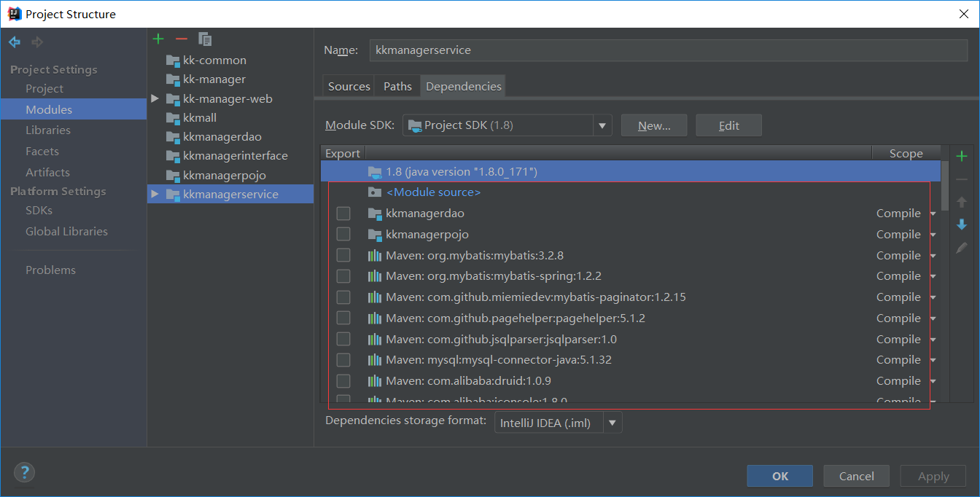980x497 pixels.
Task: Click the kkmall module folder icon
Action: [172, 117]
